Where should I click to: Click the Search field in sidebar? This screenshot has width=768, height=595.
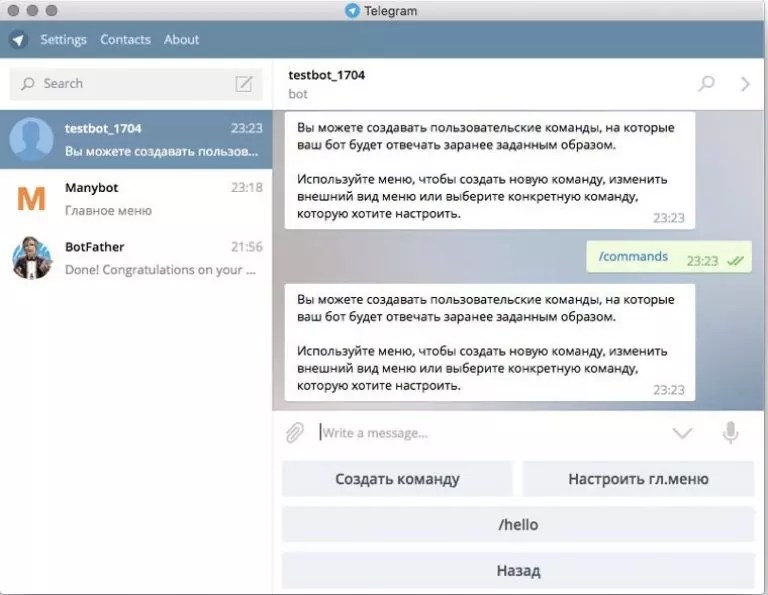pyautogui.click(x=125, y=84)
